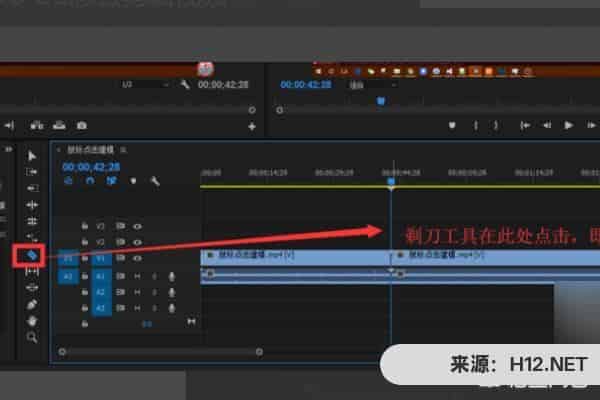Select the Ripple Edit tool
This screenshot has width=600, height=400.
coord(32,205)
